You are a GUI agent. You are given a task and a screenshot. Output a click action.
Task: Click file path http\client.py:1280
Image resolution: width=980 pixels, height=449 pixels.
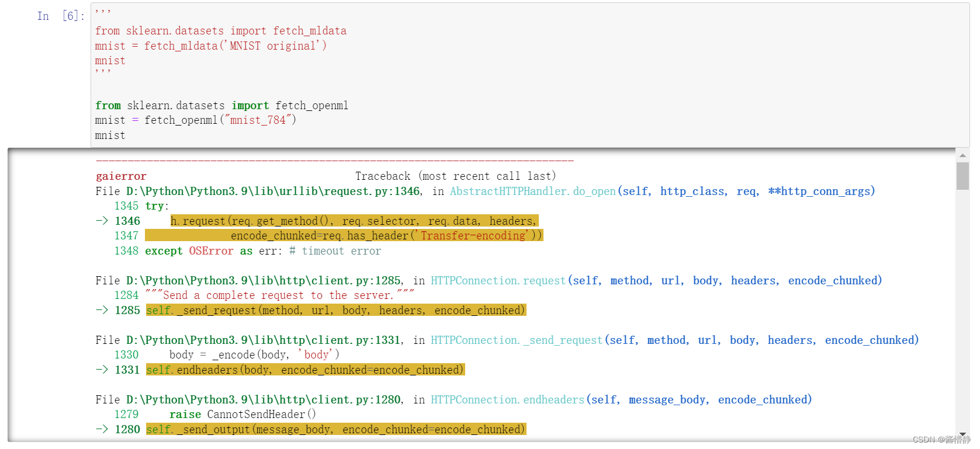click(x=264, y=400)
